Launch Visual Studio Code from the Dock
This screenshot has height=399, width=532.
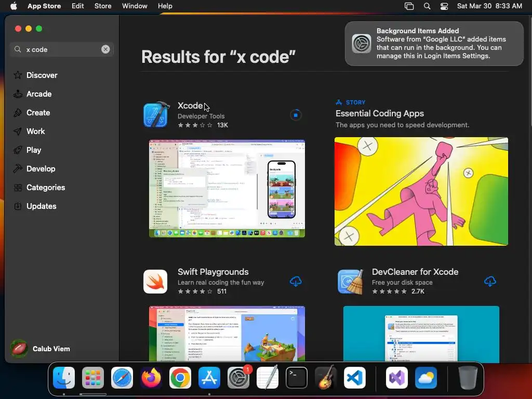(x=354, y=378)
